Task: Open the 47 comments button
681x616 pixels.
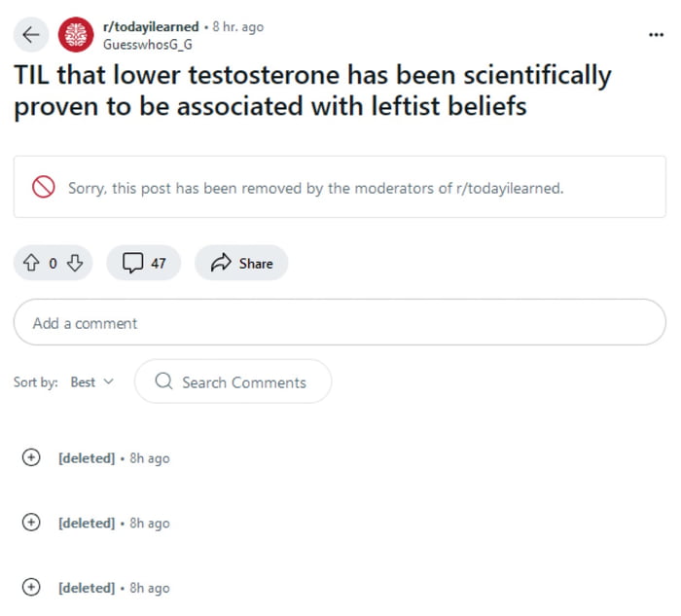Action: point(144,263)
